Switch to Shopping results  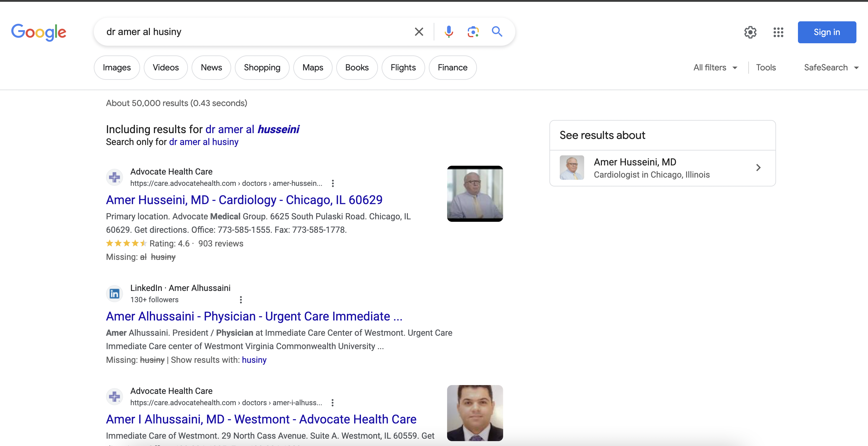pyautogui.click(x=262, y=67)
